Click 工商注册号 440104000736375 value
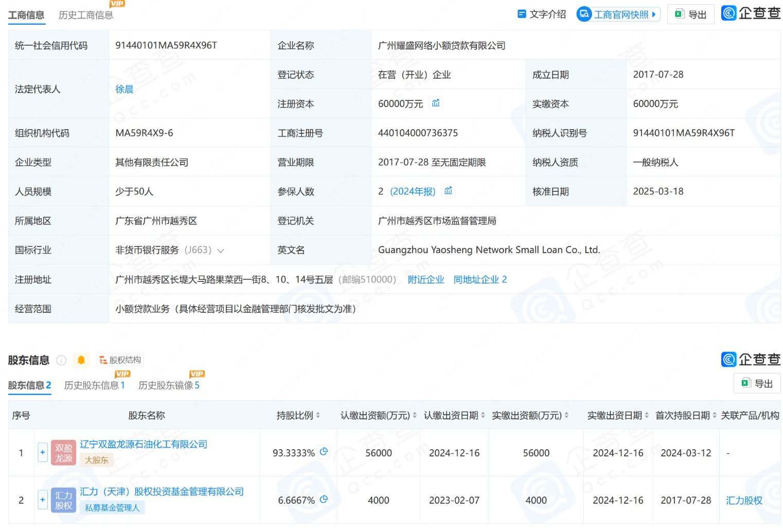 [418, 133]
